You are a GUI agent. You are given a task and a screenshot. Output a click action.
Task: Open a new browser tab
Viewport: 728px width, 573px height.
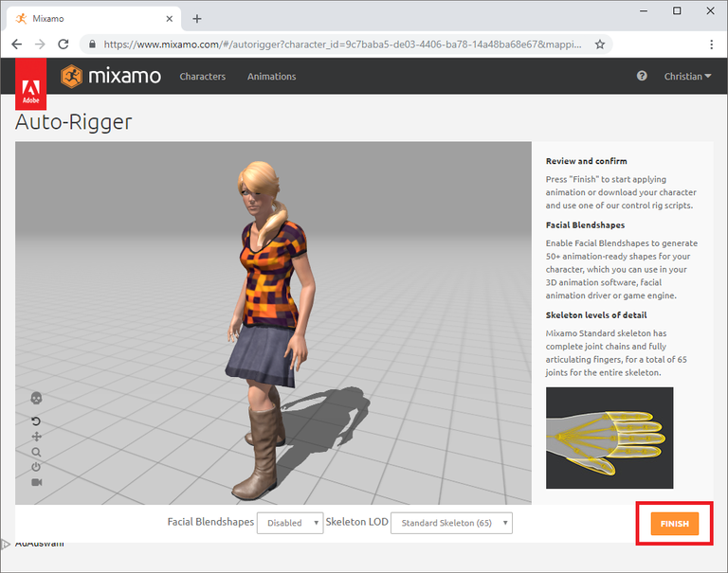coord(197,19)
